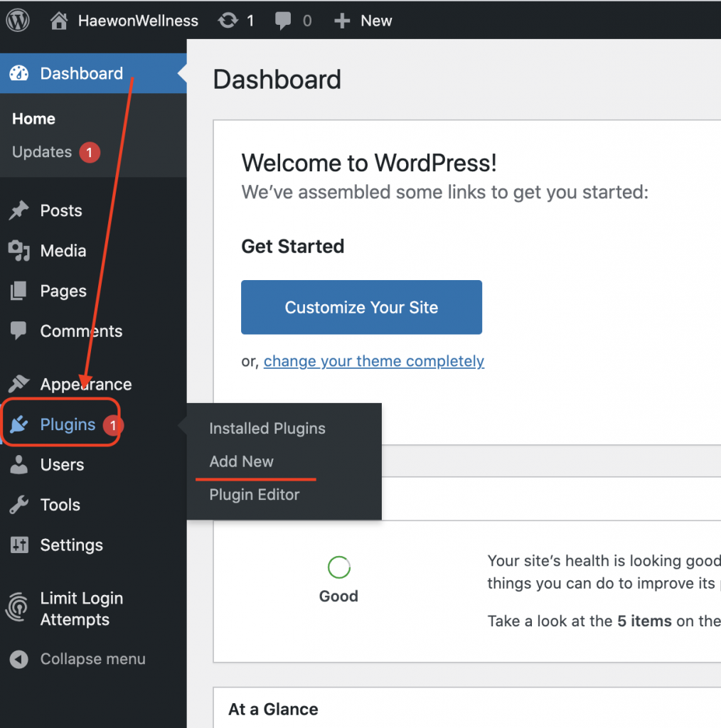The height and width of the screenshot is (728, 721).
Task: Select Add New in Plugins flyout
Action: [242, 461]
